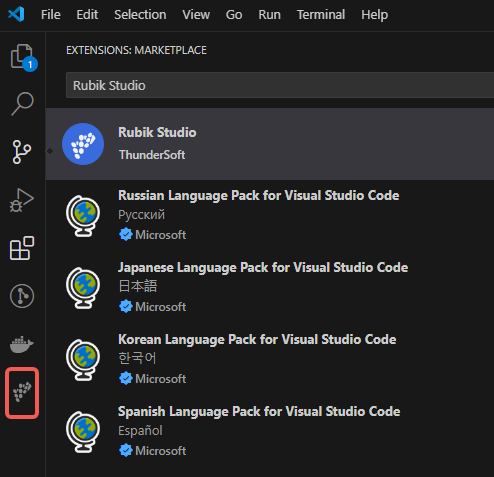Image resolution: width=494 pixels, height=477 pixels.
Task: Open the File menu
Action: (51, 15)
